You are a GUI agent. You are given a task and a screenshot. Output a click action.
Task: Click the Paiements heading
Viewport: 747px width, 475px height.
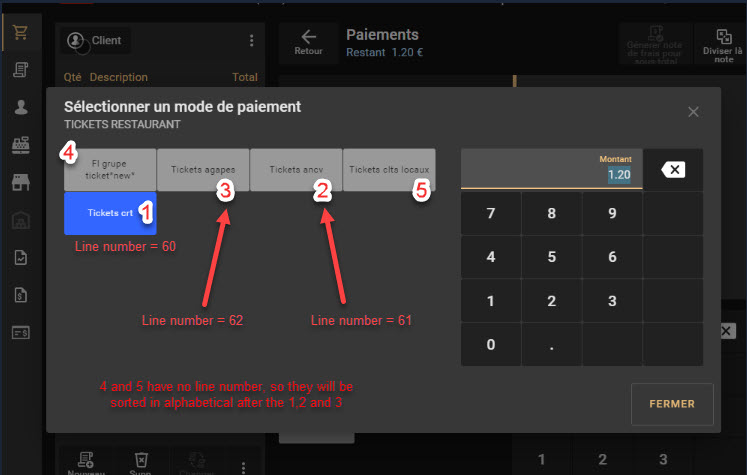tap(383, 35)
